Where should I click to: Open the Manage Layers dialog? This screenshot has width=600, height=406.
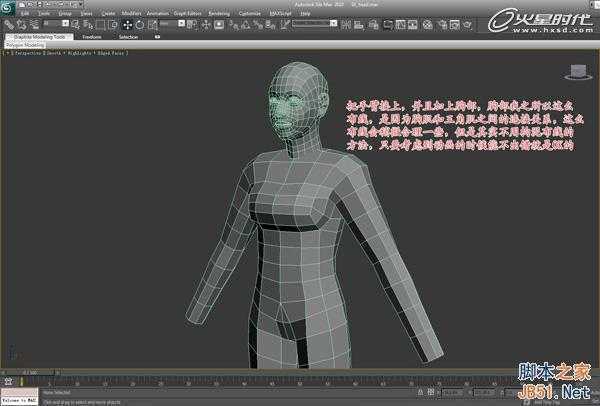[x=373, y=25]
